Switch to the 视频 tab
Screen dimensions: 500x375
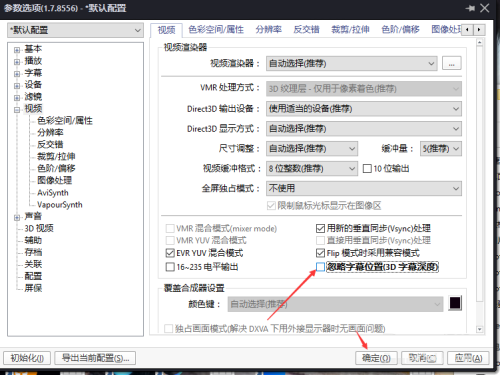pyautogui.click(x=166, y=30)
